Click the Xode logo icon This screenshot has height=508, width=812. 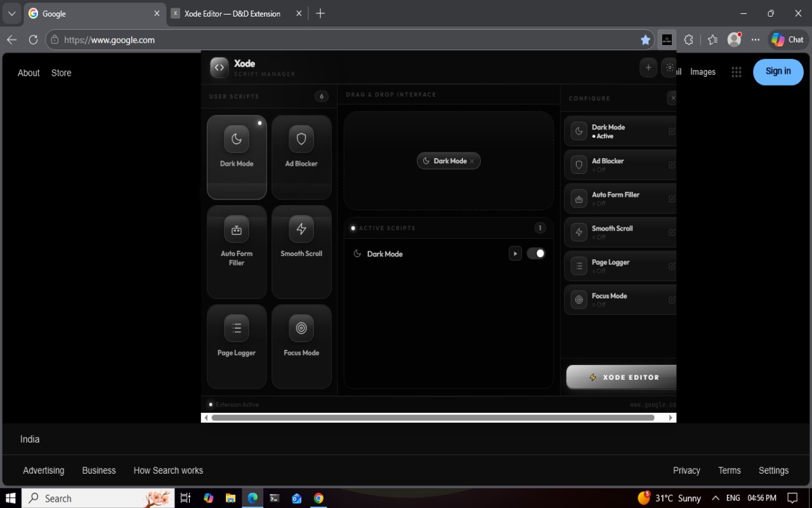coord(219,67)
